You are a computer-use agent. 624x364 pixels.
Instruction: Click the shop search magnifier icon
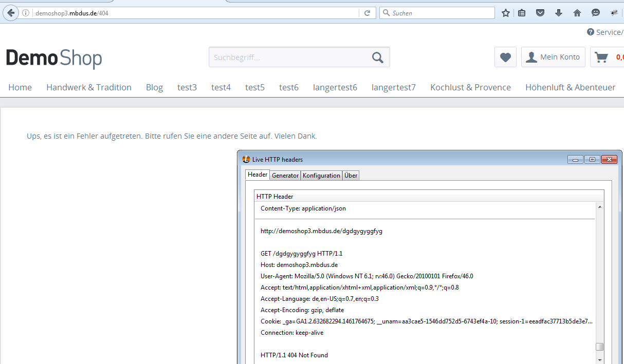(377, 57)
